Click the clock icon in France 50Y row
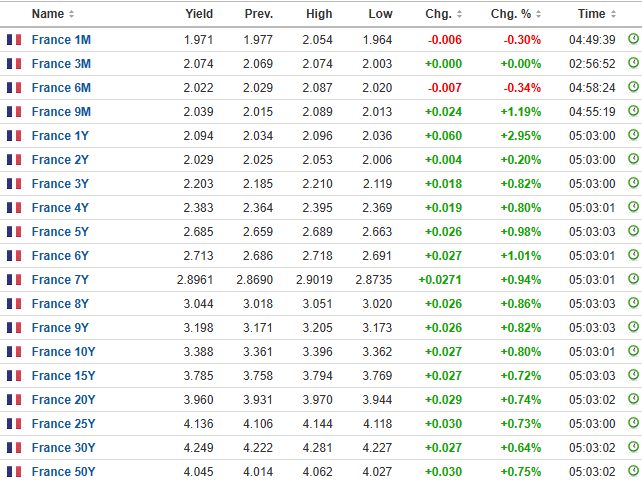 tap(633, 471)
